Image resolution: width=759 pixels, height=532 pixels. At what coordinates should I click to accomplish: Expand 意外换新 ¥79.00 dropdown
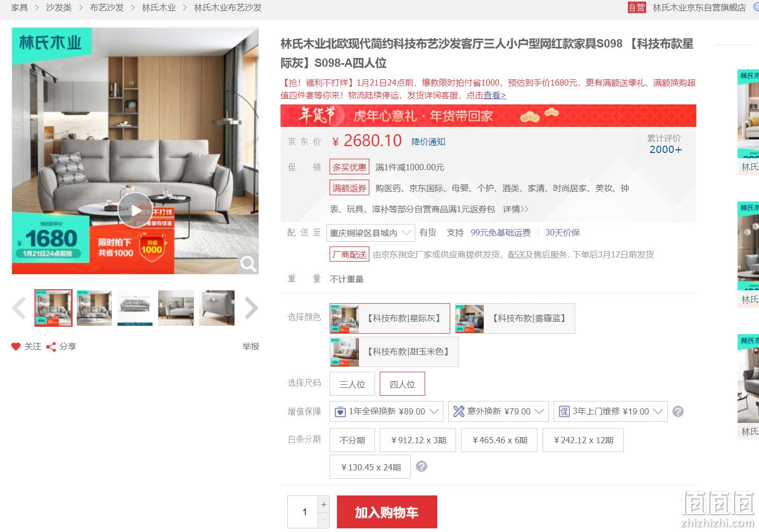click(498, 411)
